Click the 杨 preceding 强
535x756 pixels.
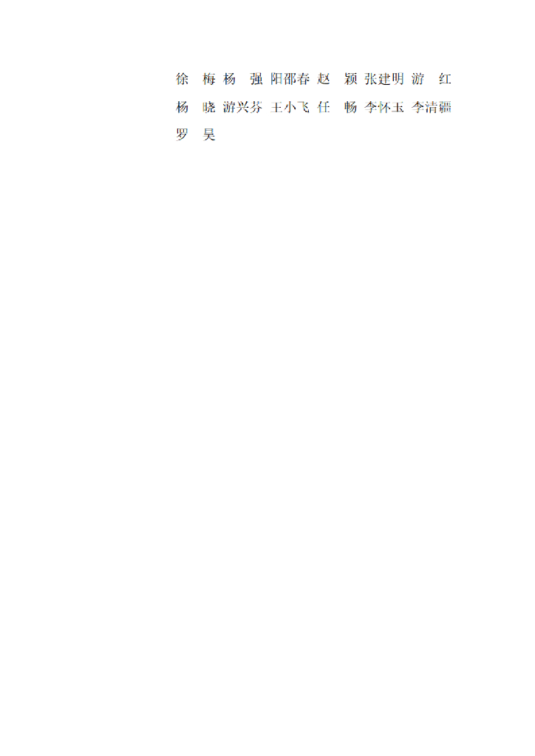(x=230, y=78)
